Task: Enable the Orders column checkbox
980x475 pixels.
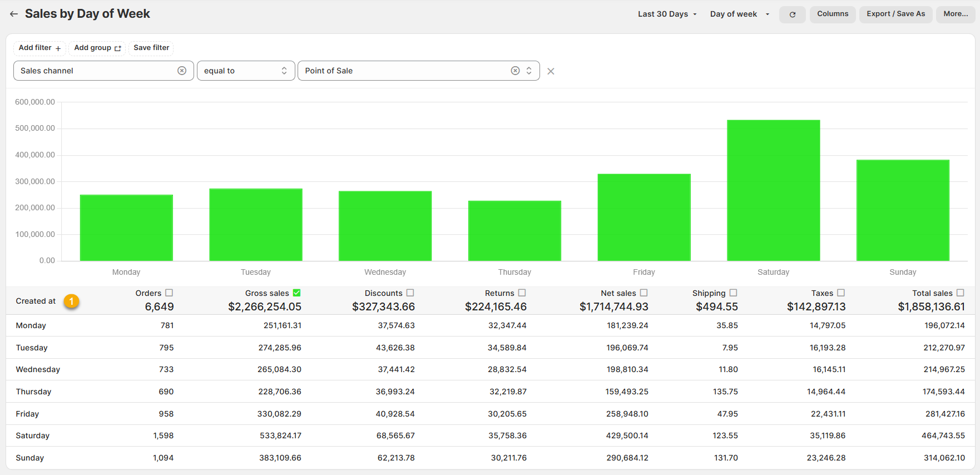Action: [169, 293]
